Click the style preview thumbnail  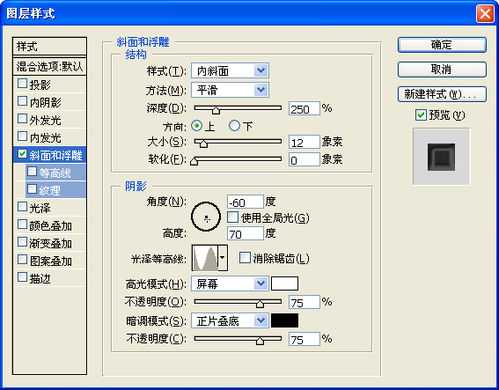click(x=441, y=156)
